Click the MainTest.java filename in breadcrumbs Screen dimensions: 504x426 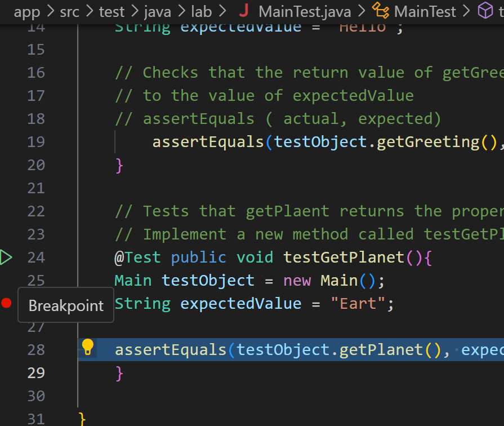click(304, 11)
